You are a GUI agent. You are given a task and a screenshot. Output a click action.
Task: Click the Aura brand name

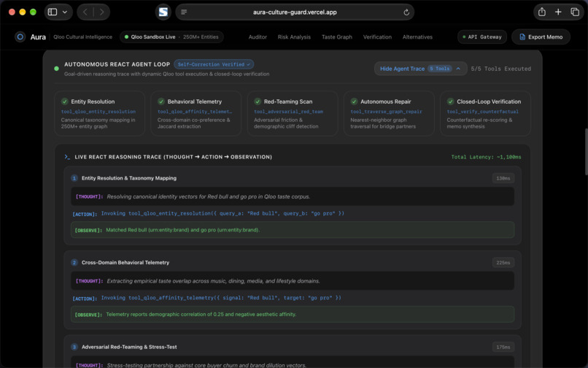38,37
